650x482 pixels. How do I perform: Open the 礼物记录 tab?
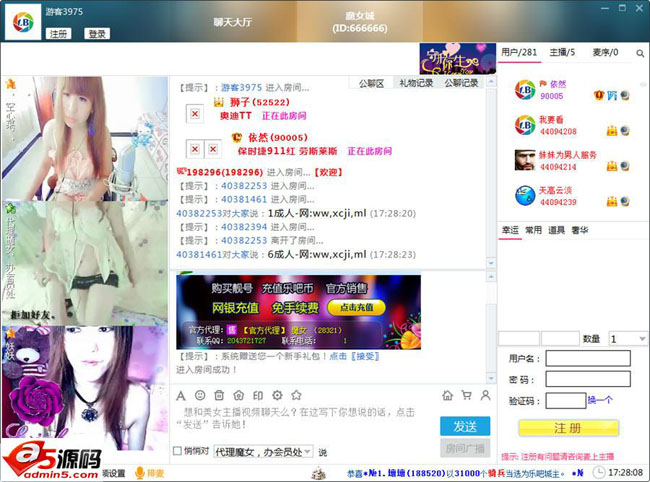[x=416, y=83]
